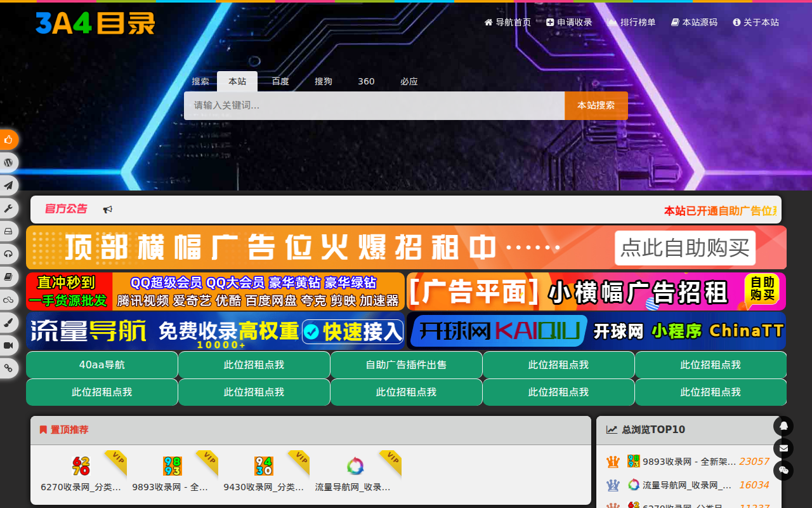Click inside the keyword search input field
Image resolution: width=812 pixels, height=508 pixels.
[x=374, y=105]
